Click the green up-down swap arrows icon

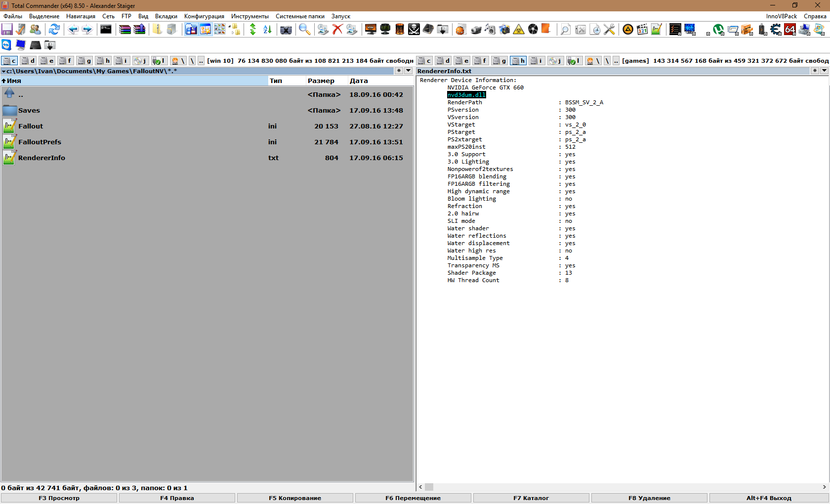pyautogui.click(x=253, y=30)
